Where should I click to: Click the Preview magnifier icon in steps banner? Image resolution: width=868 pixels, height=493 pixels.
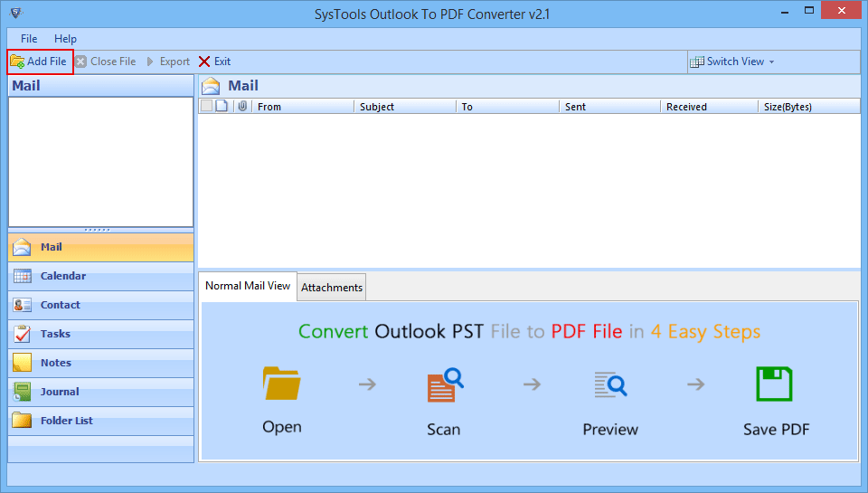[610, 384]
